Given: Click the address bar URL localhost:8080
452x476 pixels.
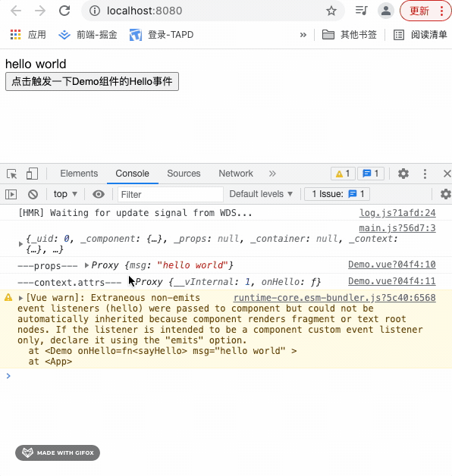Looking at the screenshot, I should pos(145,11).
